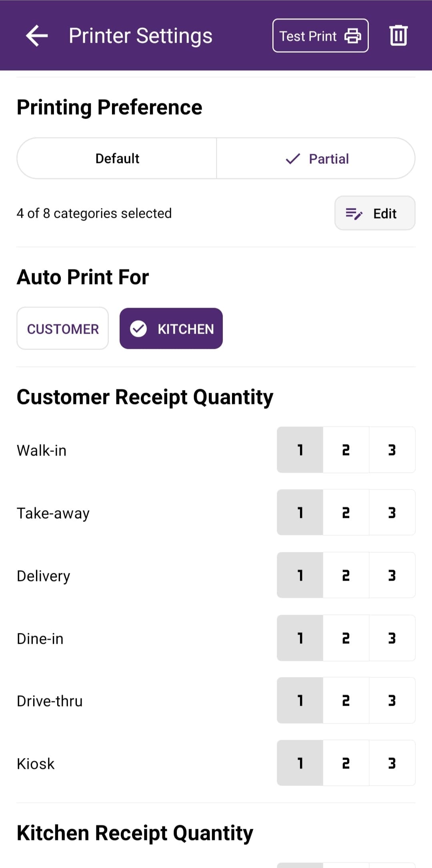
Task: Select Default printing preference
Action: 117,159
